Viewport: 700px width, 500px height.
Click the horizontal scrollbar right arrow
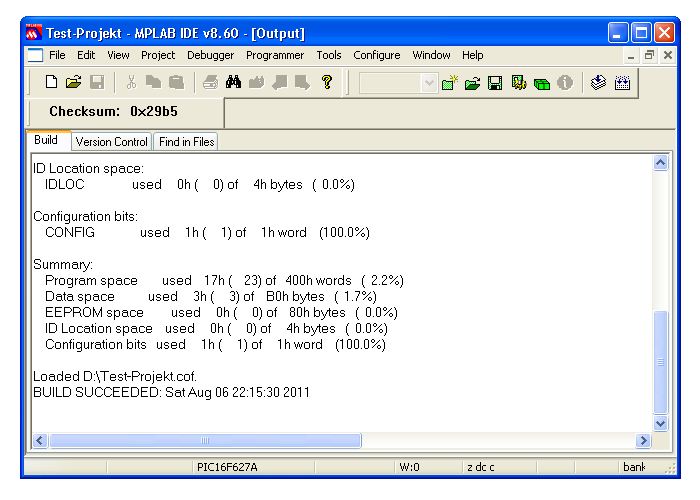tap(643, 441)
